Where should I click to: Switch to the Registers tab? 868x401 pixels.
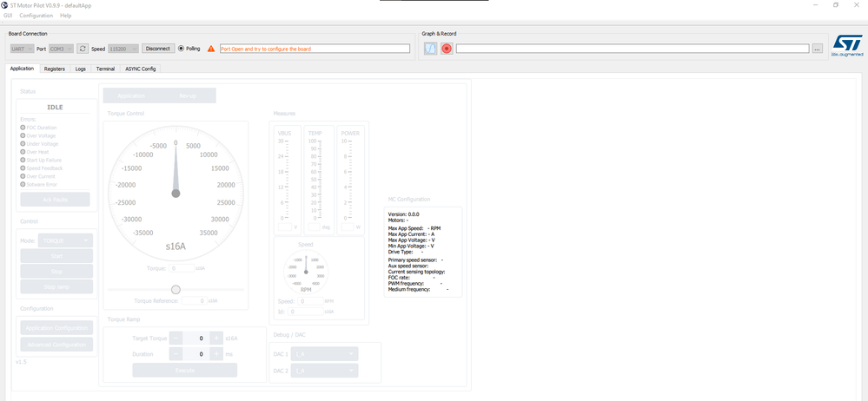[x=54, y=69]
